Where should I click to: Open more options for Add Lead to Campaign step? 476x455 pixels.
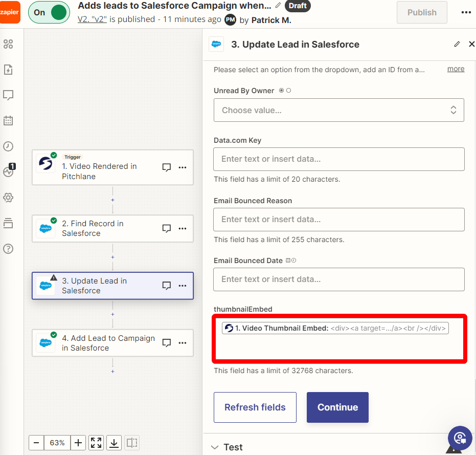click(183, 343)
